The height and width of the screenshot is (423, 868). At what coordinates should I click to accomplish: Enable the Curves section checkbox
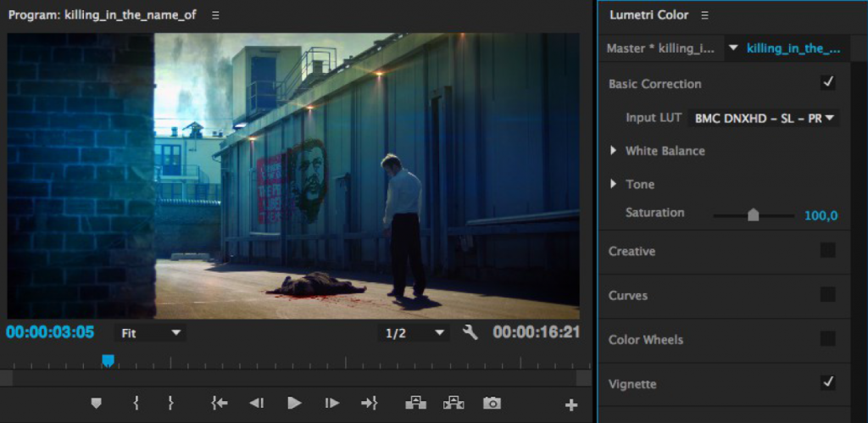click(x=827, y=294)
